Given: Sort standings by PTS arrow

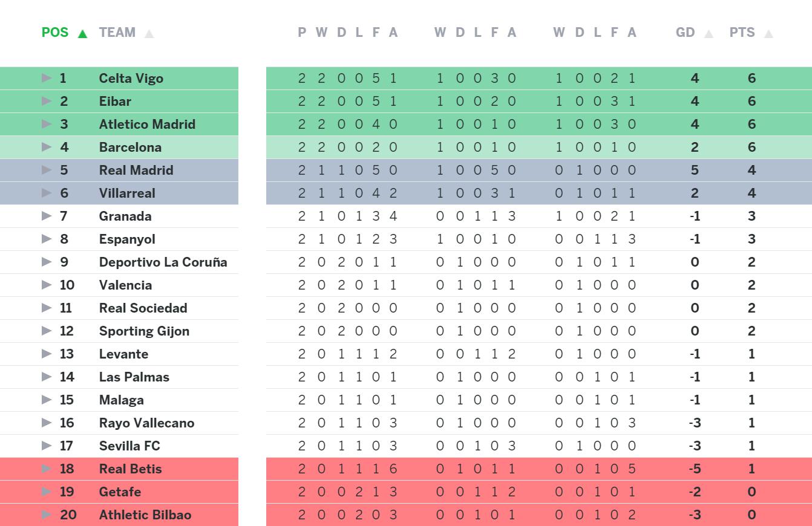Looking at the screenshot, I should tap(768, 34).
